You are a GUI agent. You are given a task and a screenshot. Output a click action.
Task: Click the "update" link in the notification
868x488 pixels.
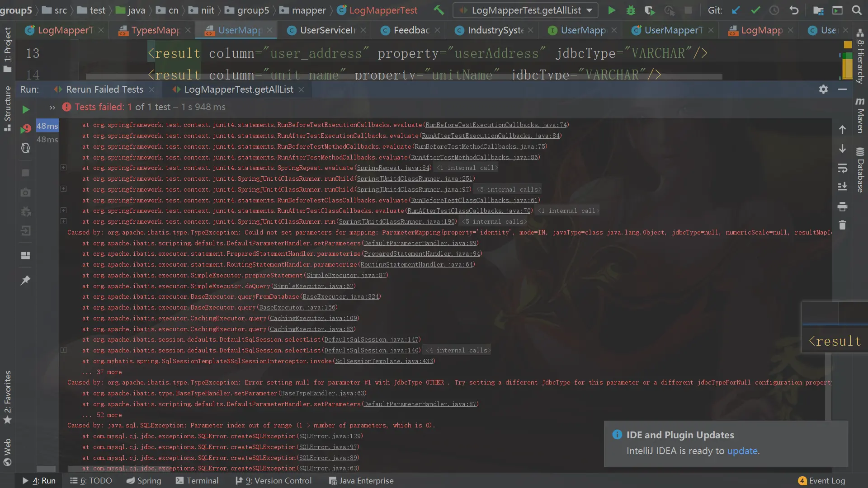tap(742, 451)
